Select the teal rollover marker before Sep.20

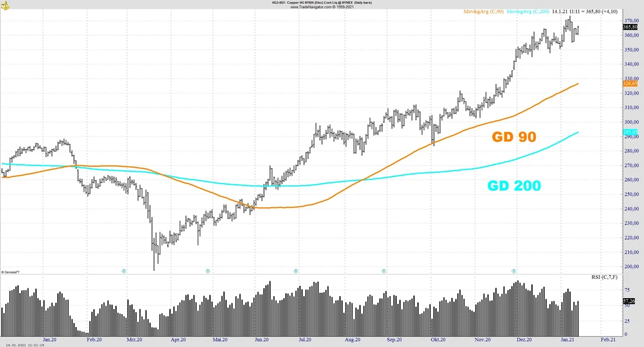pos(384,271)
